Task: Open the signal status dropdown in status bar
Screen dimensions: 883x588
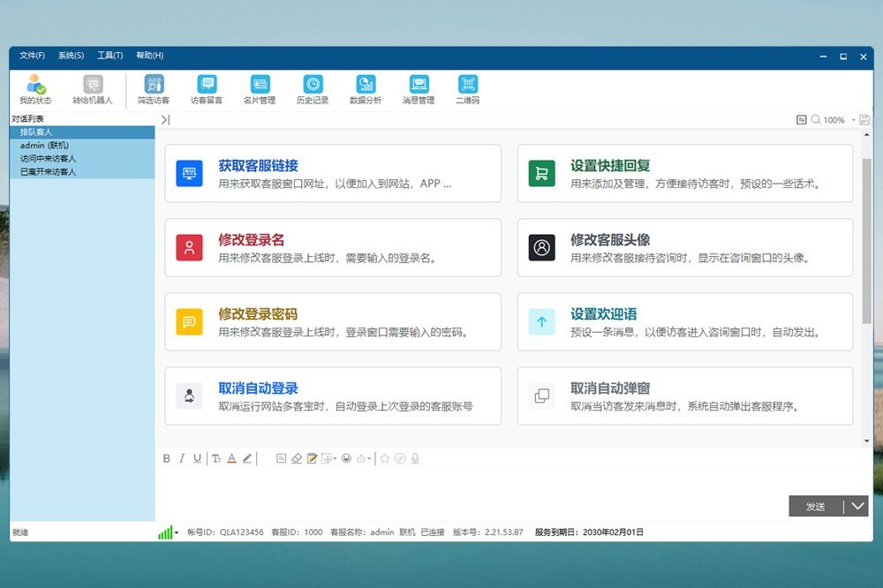Action: [177, 533]
